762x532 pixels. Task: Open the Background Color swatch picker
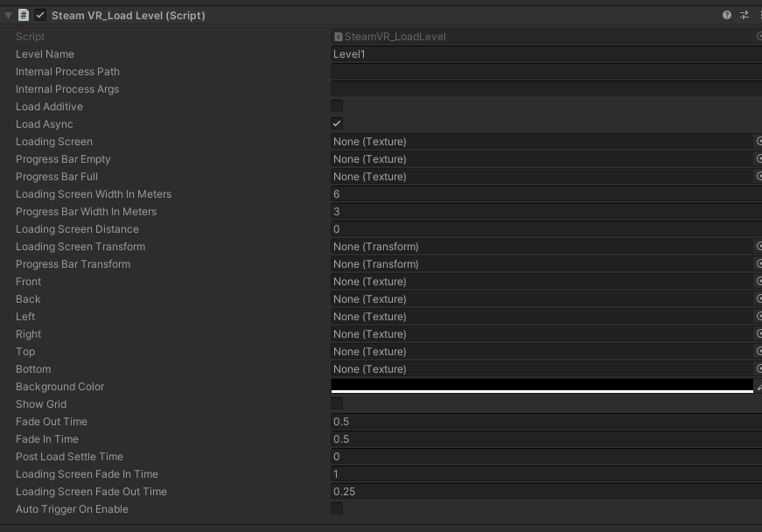(541, 386)
